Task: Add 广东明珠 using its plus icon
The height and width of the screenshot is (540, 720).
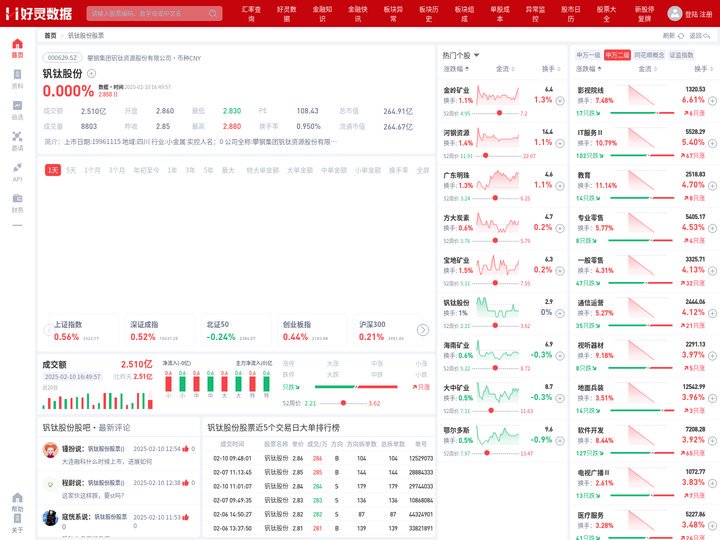Action: pos(560,186)
